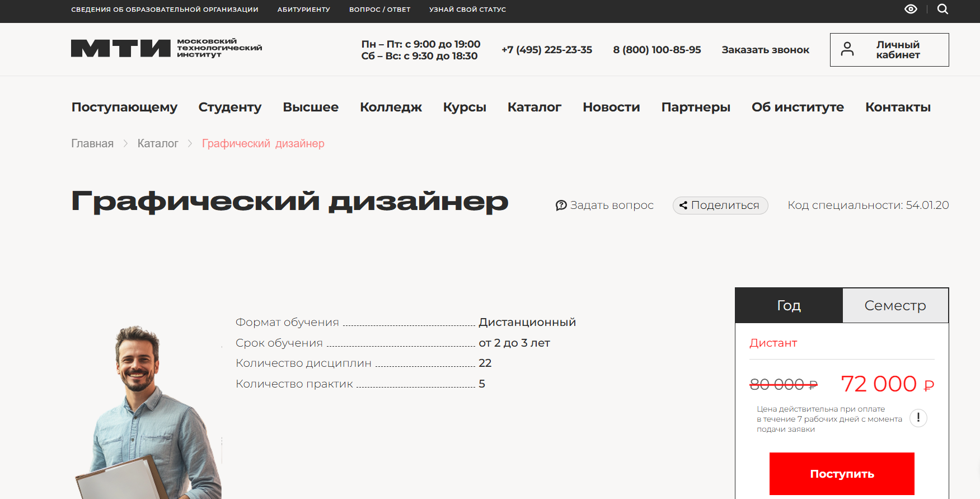Go to the Колледж section
Screen dimensions: 980x499
pyautogui.click(x=391, y=107)
